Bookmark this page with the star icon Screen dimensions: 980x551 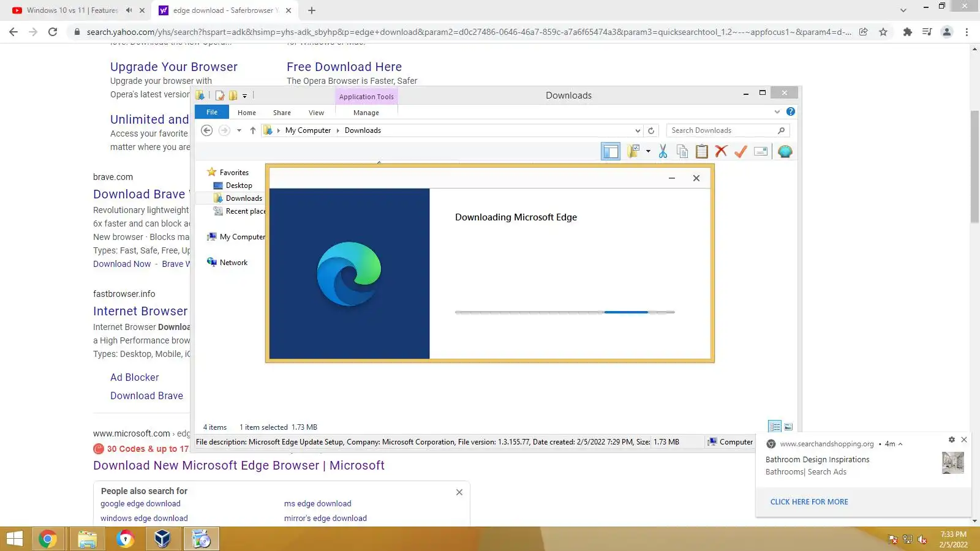point(883,32)
